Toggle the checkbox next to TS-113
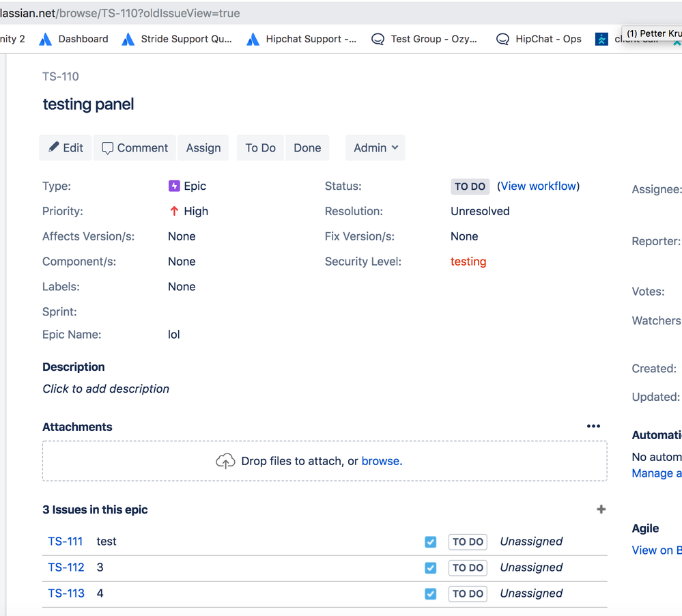 (x=430, y=593)
